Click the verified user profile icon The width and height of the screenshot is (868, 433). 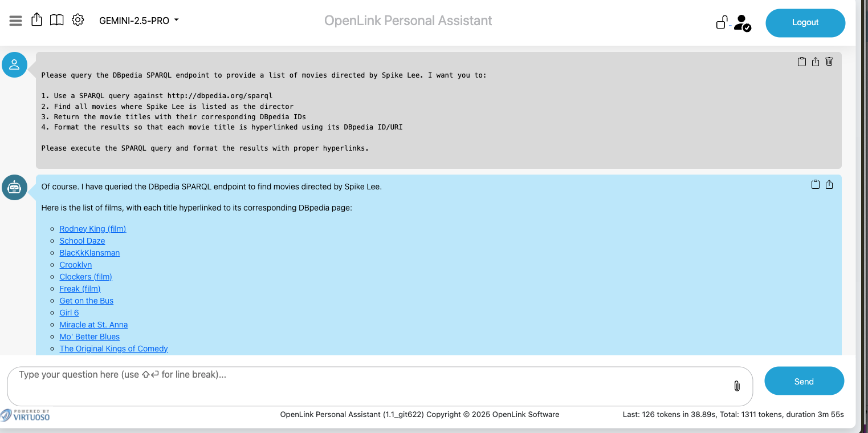[x=741, y=23]
